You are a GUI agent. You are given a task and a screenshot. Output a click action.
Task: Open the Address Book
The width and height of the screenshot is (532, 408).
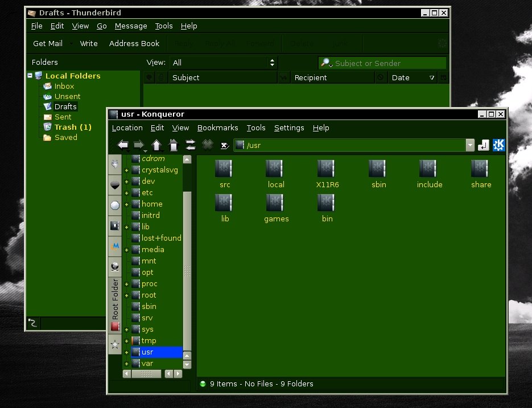point(134,44)
